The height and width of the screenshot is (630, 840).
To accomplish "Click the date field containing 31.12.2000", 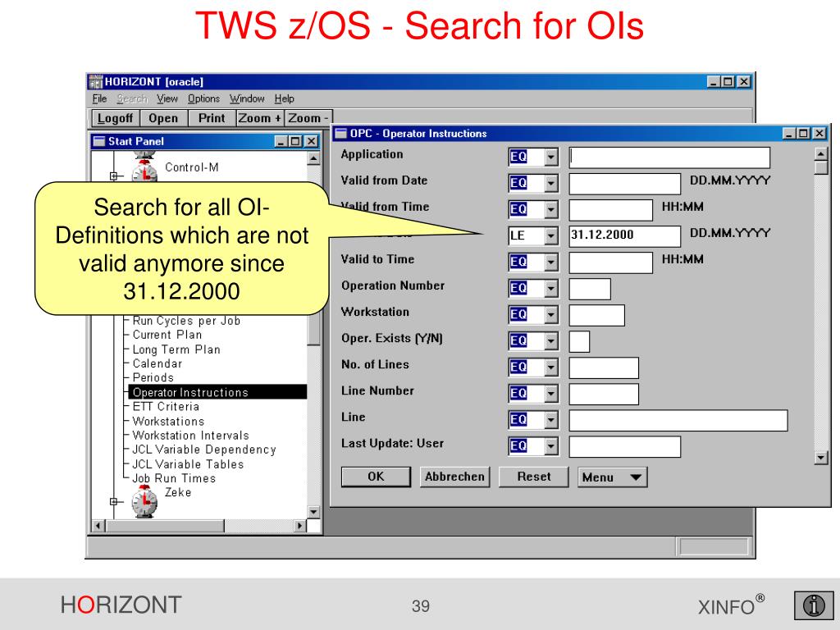I will click(624, 236).
